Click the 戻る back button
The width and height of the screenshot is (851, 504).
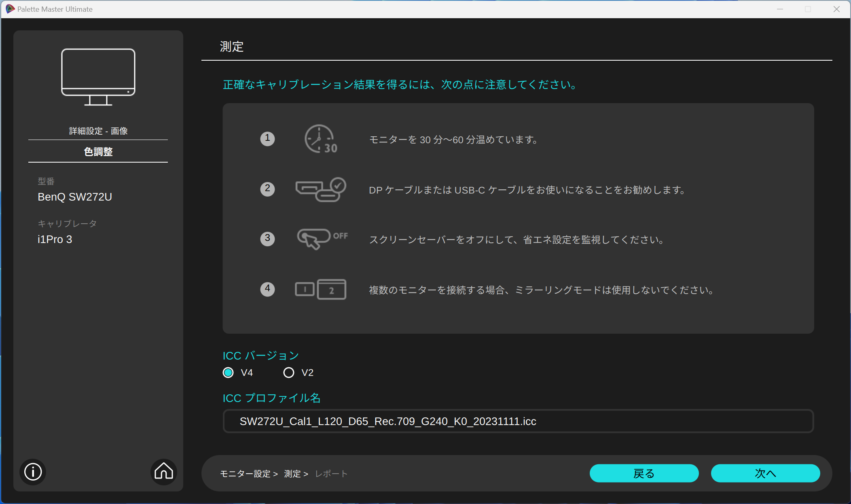click(644, 473)
